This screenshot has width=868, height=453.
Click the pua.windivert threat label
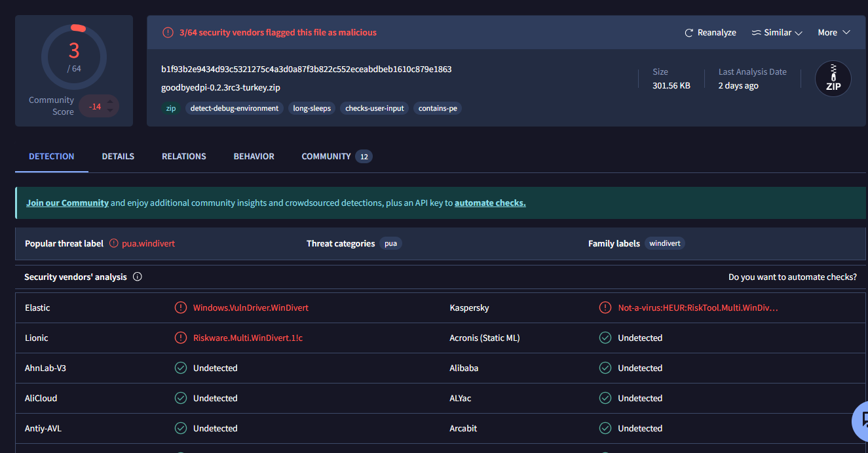tap(149, 243)
